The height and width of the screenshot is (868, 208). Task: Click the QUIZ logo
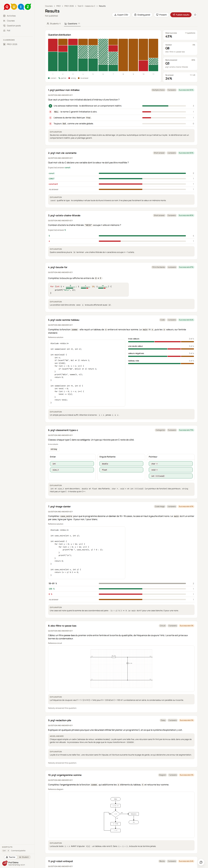click(x=17, y=7)
